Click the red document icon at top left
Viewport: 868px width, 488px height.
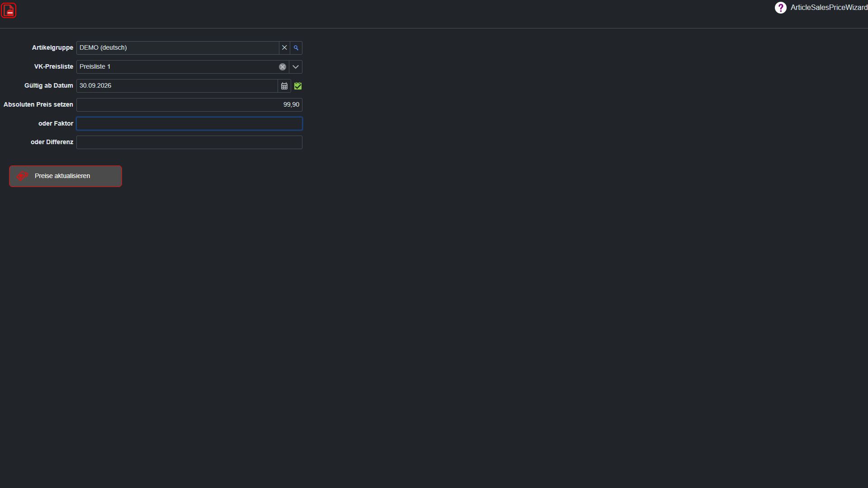[9, 10]
